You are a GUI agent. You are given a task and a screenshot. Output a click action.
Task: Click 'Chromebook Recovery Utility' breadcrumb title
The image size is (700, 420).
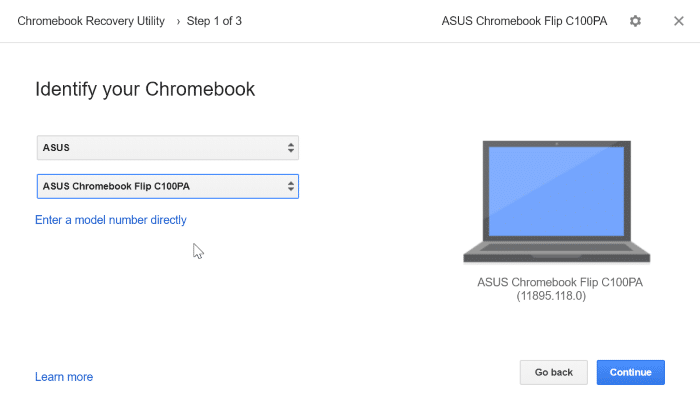[x=91, y=21]
